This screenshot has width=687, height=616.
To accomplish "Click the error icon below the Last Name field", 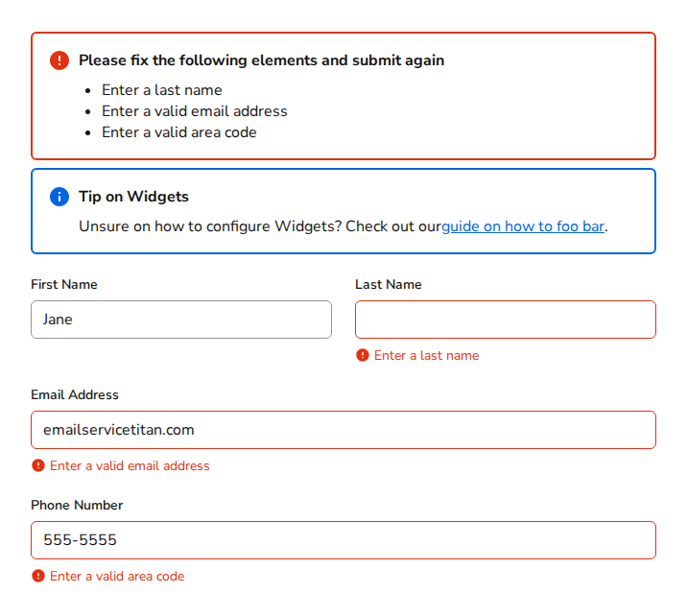I will pyautogui.click(x=362, y=355).
